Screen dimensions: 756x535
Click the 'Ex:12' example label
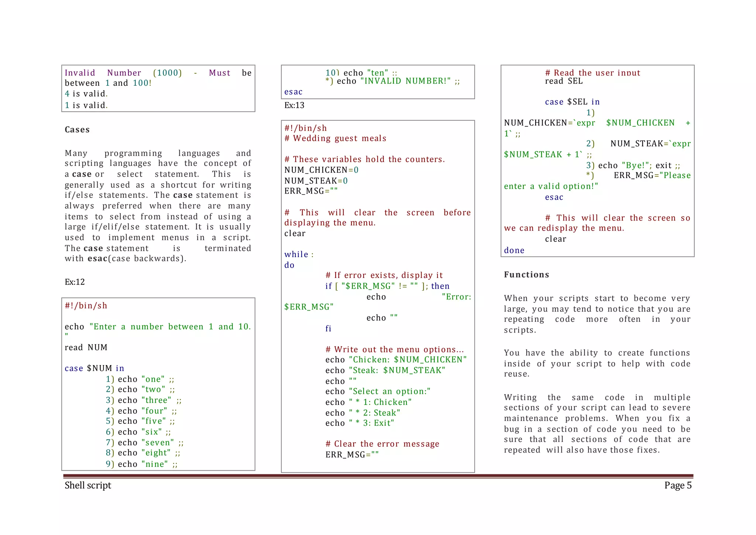click(x=75, y=282)
